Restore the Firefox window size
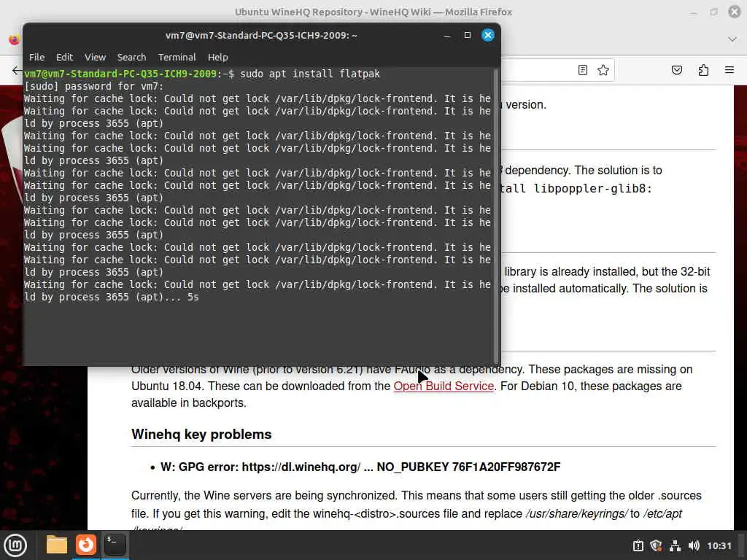The width and height of the screenshot is (747, 560). 713,12
